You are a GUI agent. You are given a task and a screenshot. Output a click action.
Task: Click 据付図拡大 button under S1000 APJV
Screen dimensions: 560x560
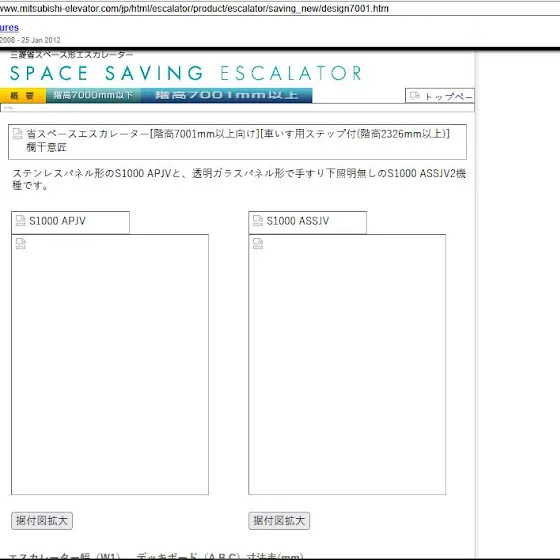[x=42, y=521]
